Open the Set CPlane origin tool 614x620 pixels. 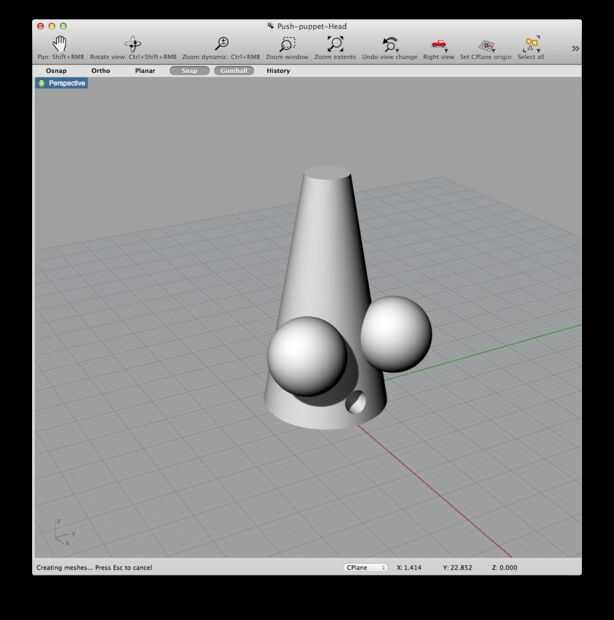(486, 44)
